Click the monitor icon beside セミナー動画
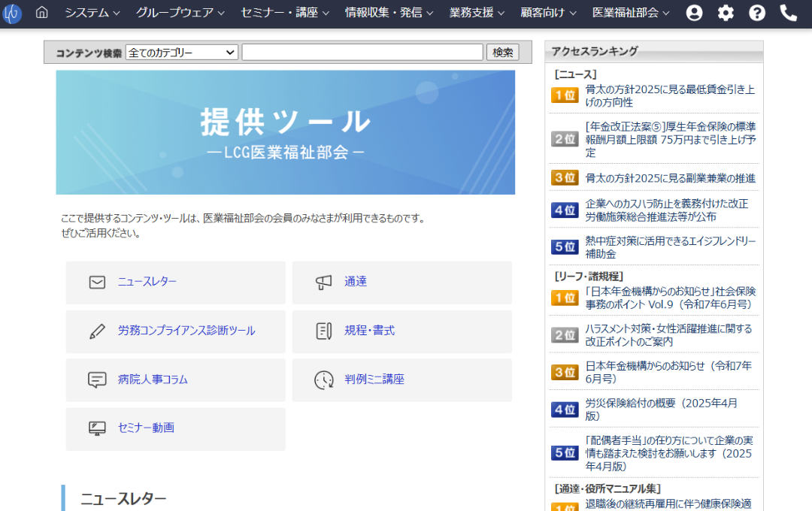The image size is (812, 511). (97, 428)
